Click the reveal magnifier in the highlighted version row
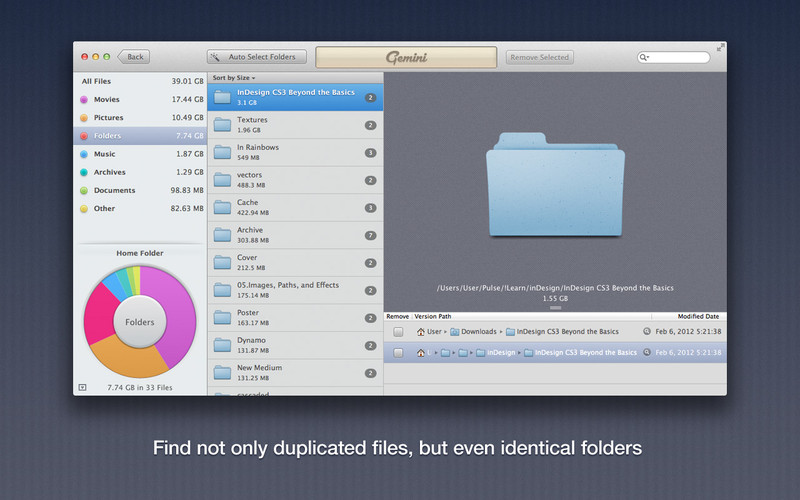 (647, 353)
